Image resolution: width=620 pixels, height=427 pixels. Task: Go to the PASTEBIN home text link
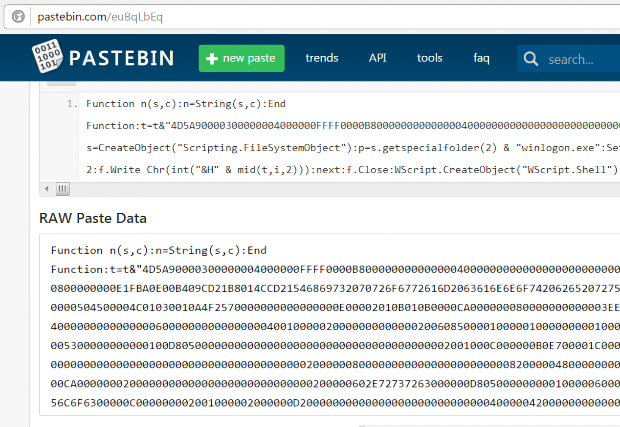point(121,58)
